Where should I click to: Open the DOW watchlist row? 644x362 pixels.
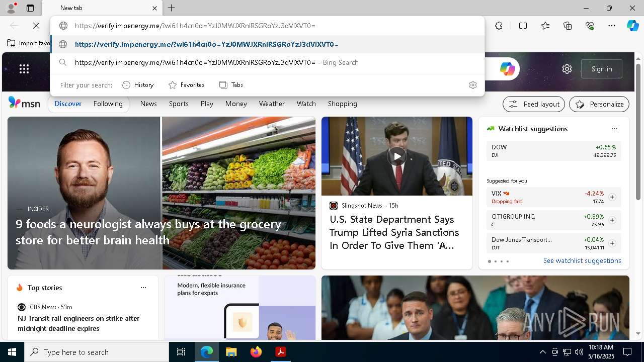click(553, 151)
